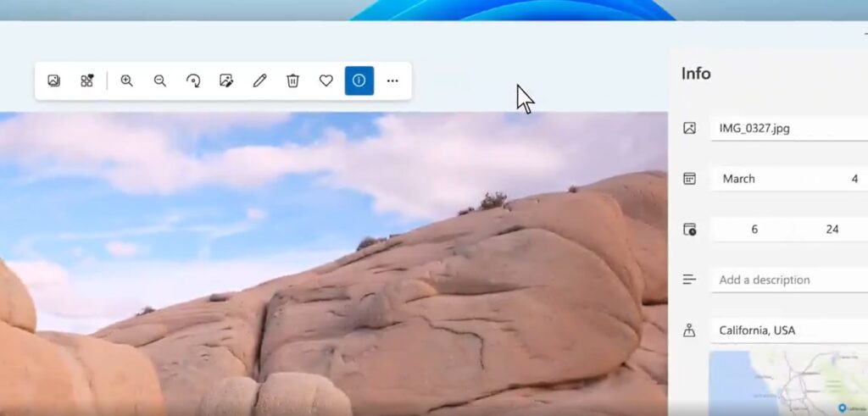Image resolution: width=868 pixels, height=416 pixels.
Task: Zoom out of the photo
Action: point(160,80)
